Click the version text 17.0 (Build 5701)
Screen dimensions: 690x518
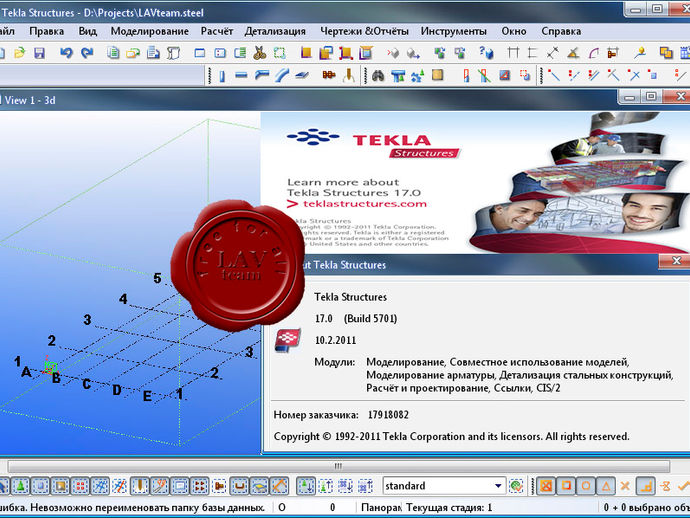point(356,319)
